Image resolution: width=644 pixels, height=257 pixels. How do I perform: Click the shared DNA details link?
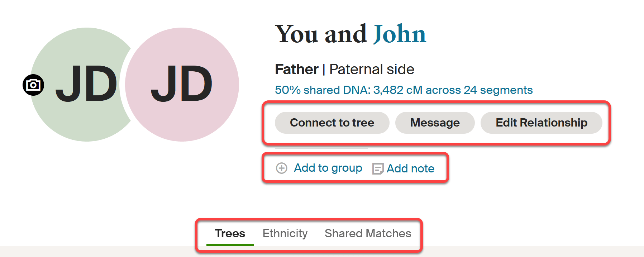point(403,90)
